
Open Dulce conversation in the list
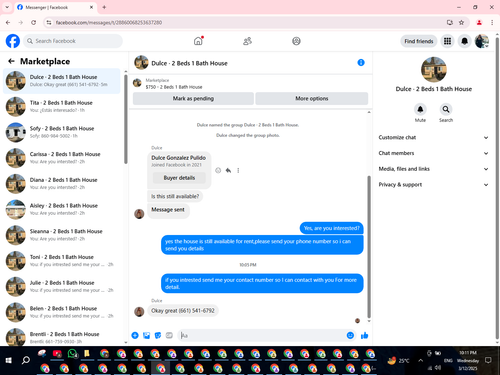pos(62,81)
